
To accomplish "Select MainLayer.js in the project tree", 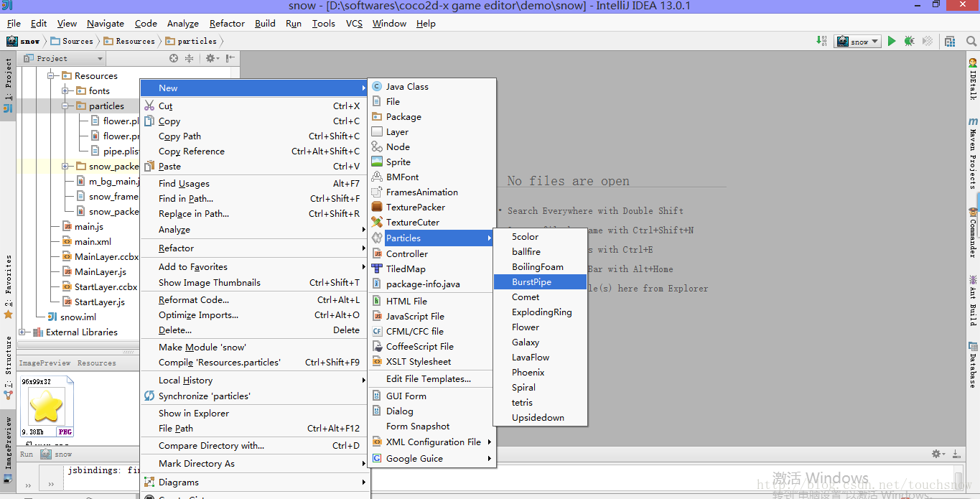I will point(100,271).
